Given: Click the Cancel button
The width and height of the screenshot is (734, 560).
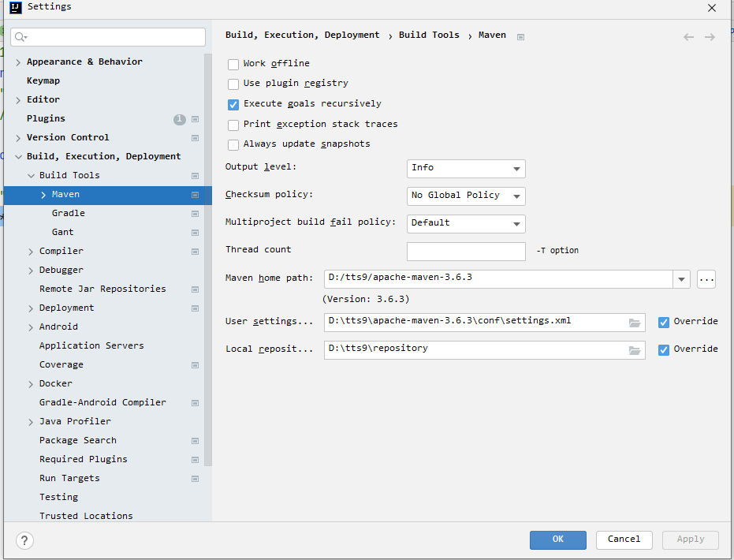Looking at the screenshot, I should (x=624, y=539).
